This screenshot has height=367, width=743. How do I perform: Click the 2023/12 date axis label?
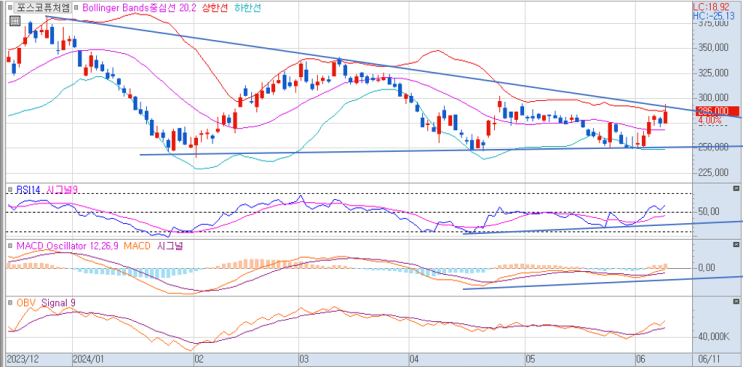22,359
